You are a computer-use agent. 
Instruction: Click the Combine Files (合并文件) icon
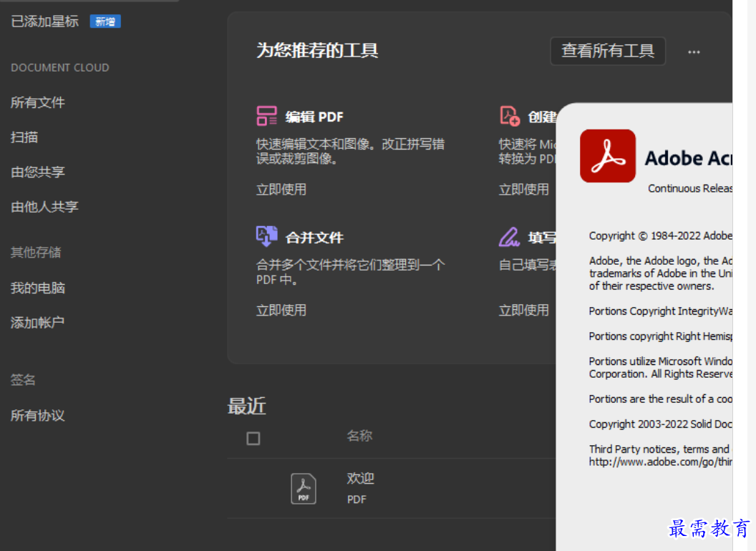pos(266,236)
